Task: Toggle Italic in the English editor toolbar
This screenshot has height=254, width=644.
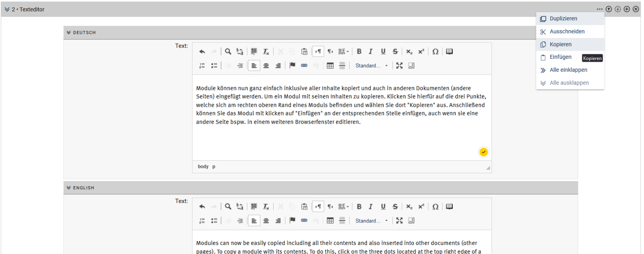Action: (370, 207)
